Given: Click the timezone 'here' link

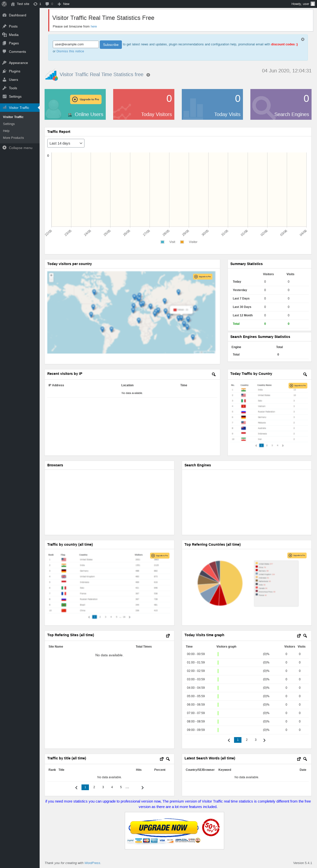Looking at the screenshot, I should pos(94,26).
